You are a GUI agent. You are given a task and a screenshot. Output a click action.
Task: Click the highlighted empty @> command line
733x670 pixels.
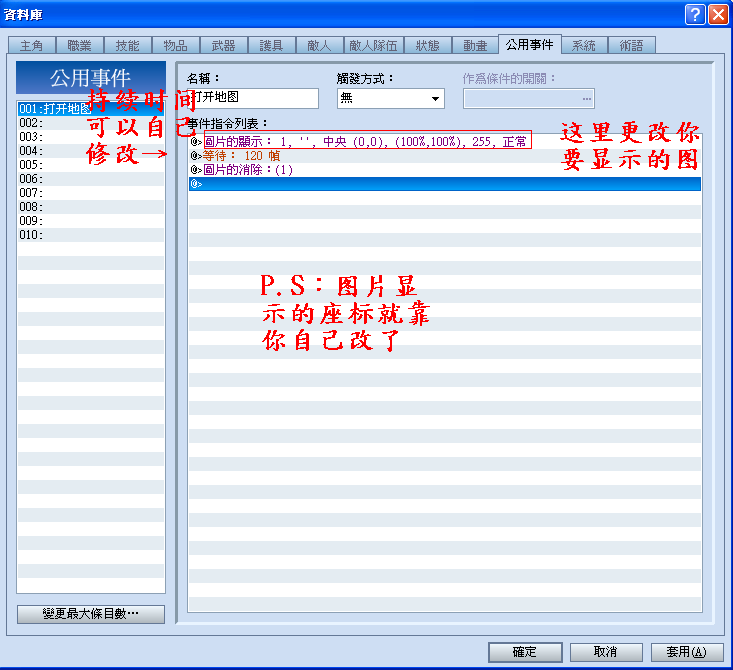(x=445, y=184)
